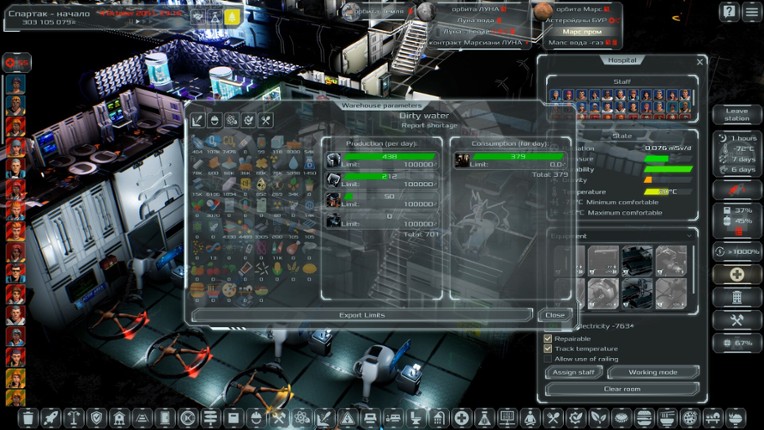The width and height of the screenshot is (764, 430).
Task: Click the Export Limits button
Action: [362, 314]
